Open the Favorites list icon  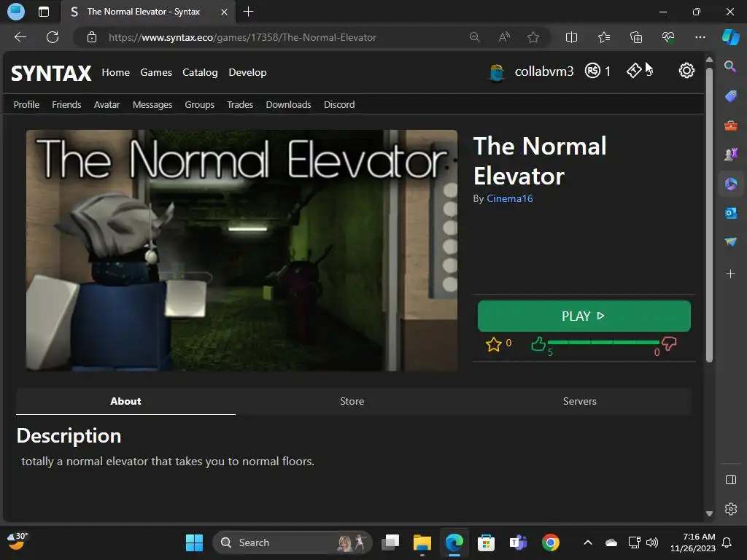coord(603,37)
